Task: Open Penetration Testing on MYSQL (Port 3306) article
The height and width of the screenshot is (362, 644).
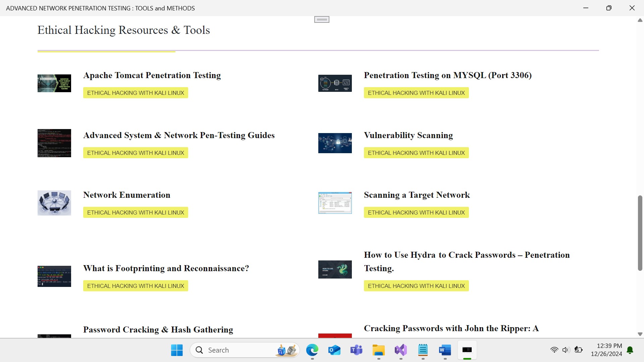Action: click(448, 75)
